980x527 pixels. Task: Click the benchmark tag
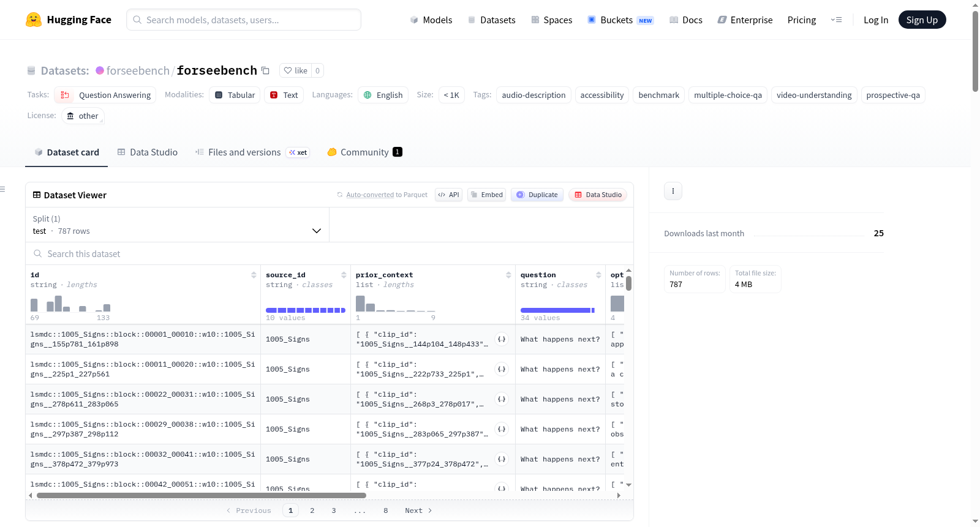(658, 95)
